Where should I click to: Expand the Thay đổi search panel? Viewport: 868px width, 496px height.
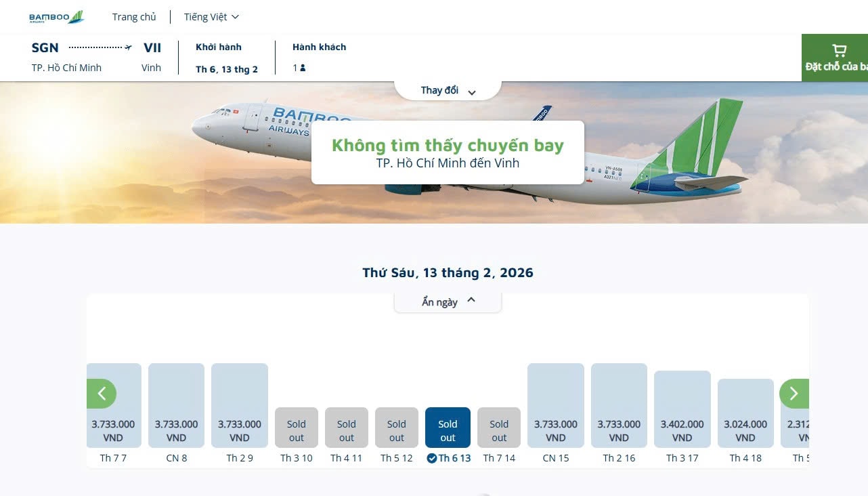tap(448, 91)
